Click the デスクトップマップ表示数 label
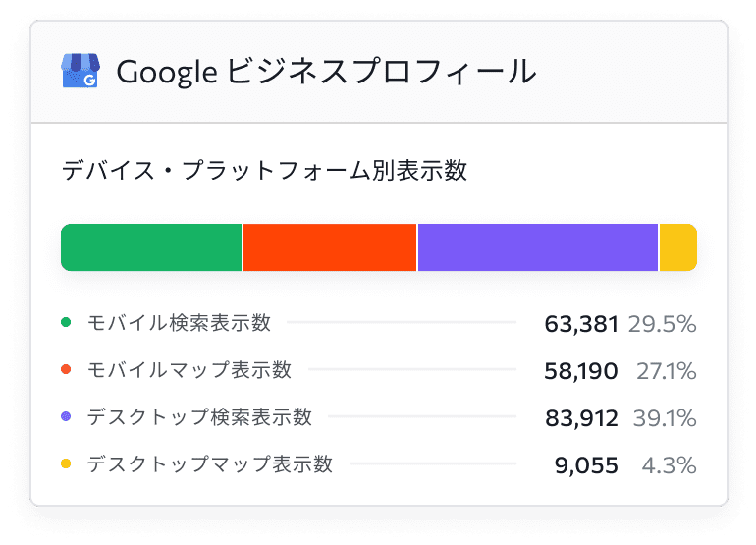The width and height of the screenshot is (756, 545). pyautogui.click(x=210, y=463)
